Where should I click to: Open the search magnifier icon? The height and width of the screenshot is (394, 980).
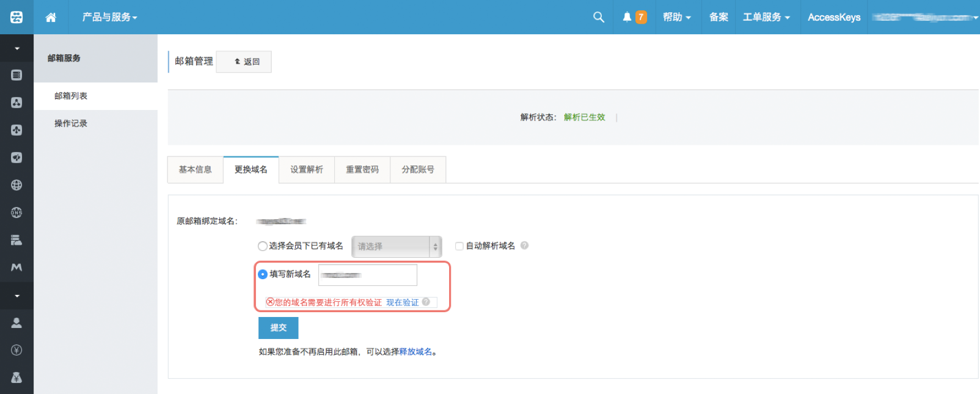click(x=598, y=17)
